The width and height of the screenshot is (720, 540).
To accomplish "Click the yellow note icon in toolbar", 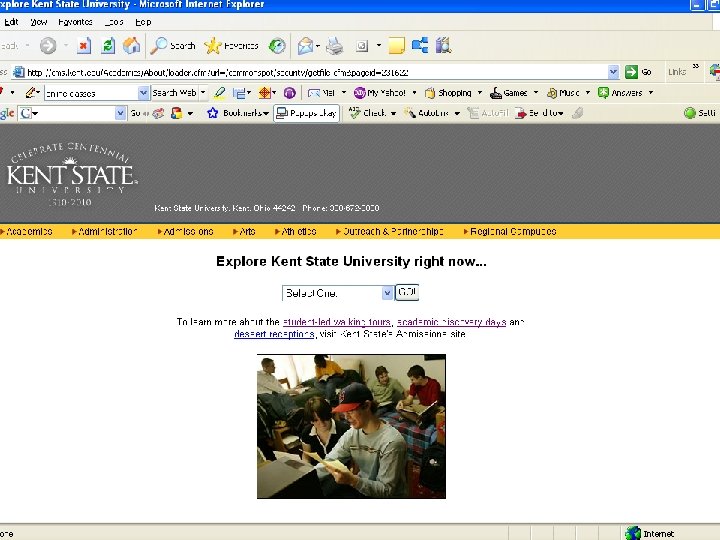I will (x=396, y=45).
